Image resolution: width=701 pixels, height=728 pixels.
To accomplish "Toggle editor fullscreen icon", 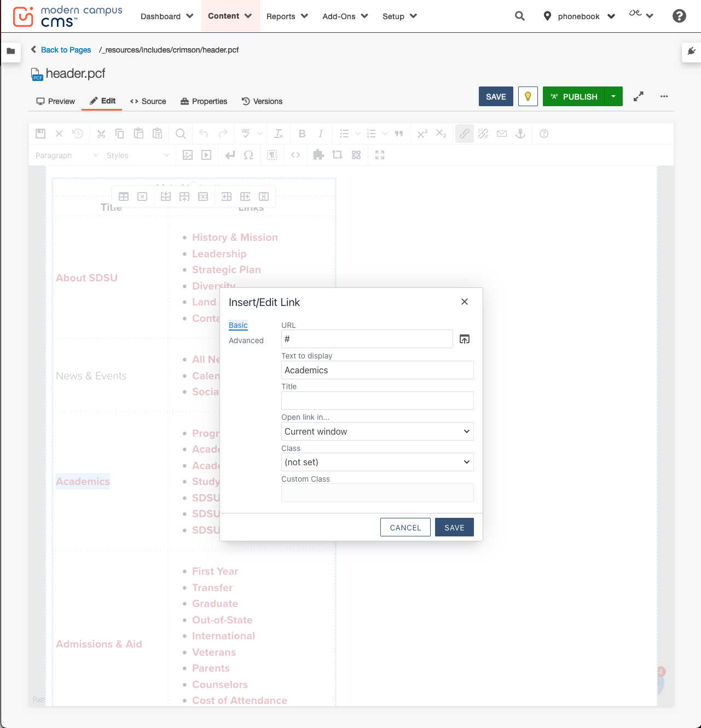I will coord(380,155).
